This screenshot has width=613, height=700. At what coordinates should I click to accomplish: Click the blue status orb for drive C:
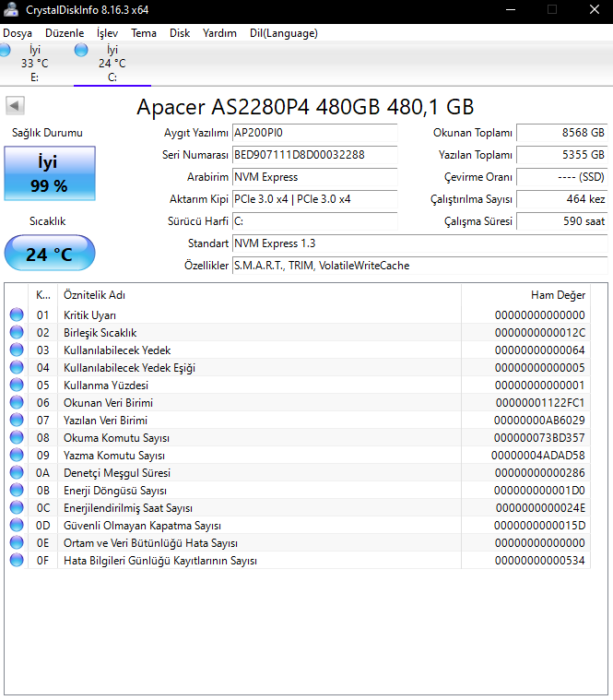click(x=81, y=50)
